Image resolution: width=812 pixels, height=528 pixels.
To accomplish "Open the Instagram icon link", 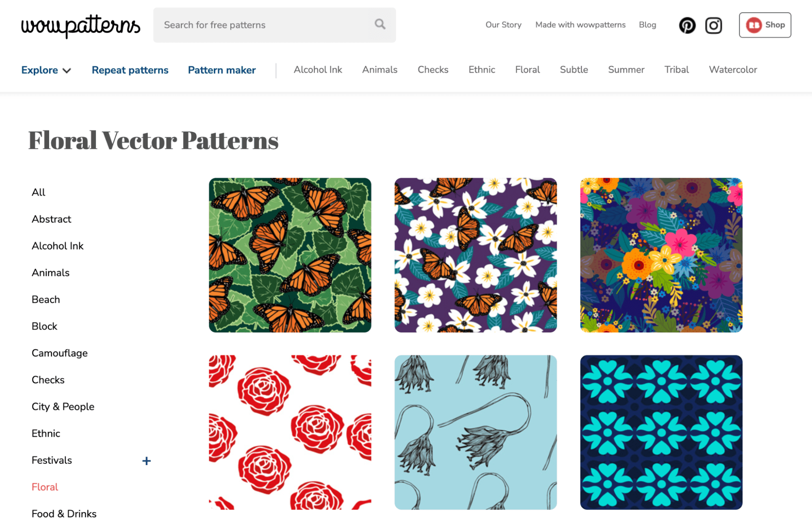I will click(x=713, y=25).
